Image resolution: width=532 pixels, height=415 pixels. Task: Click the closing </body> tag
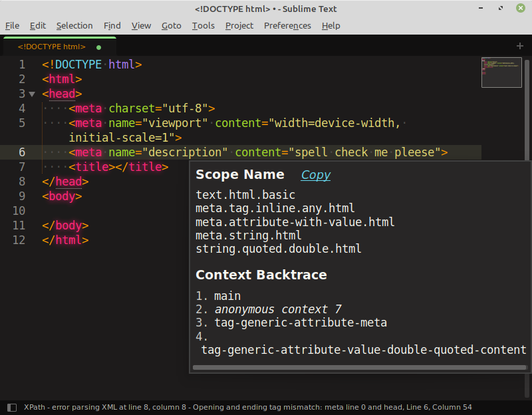tap(65, 225)
